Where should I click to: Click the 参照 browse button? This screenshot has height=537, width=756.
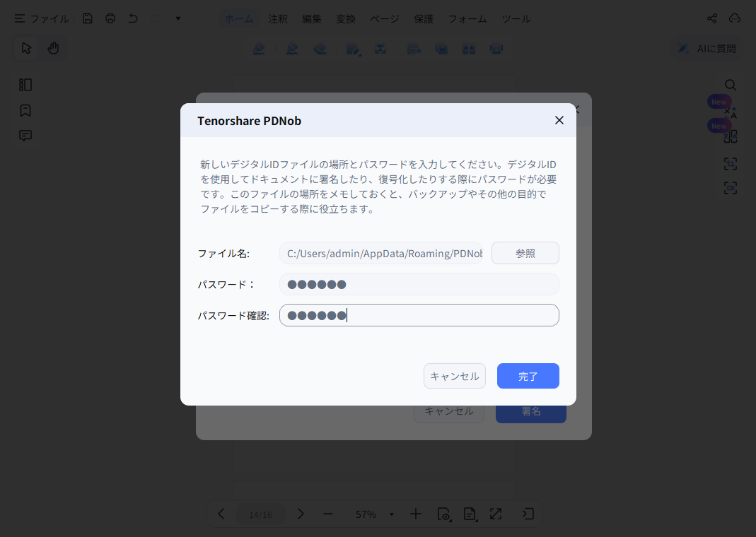pos(525,254)
